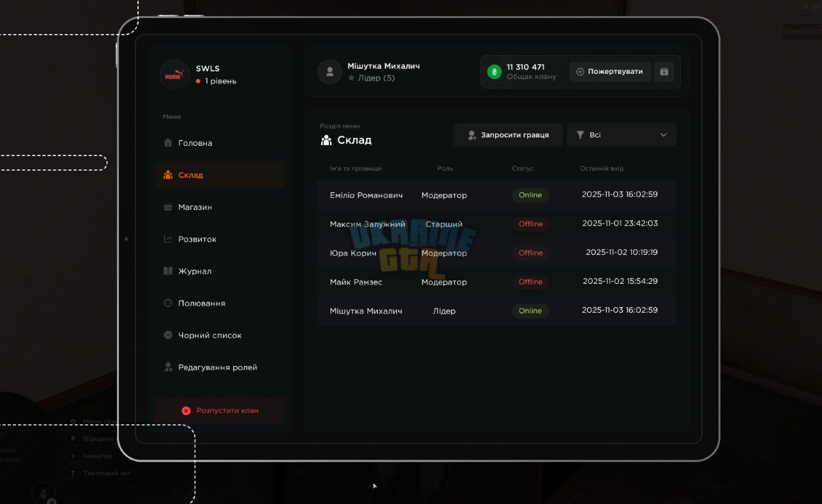Open the Редагування ролей menu item

coord(220,367)
